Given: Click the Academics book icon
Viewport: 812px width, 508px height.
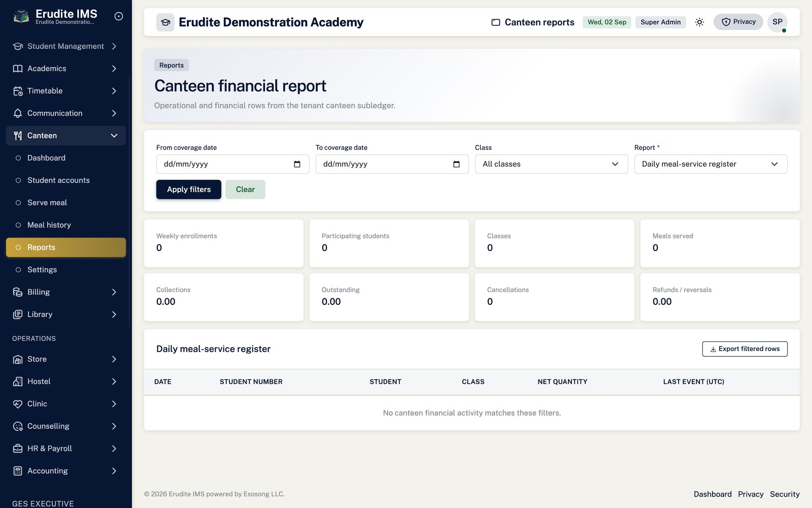Looking at the screenshot, I should [x=18, y=69].
